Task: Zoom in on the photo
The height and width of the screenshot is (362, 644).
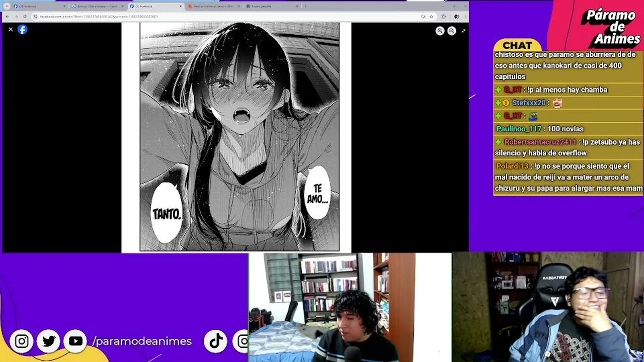Action: click(440, 31)
